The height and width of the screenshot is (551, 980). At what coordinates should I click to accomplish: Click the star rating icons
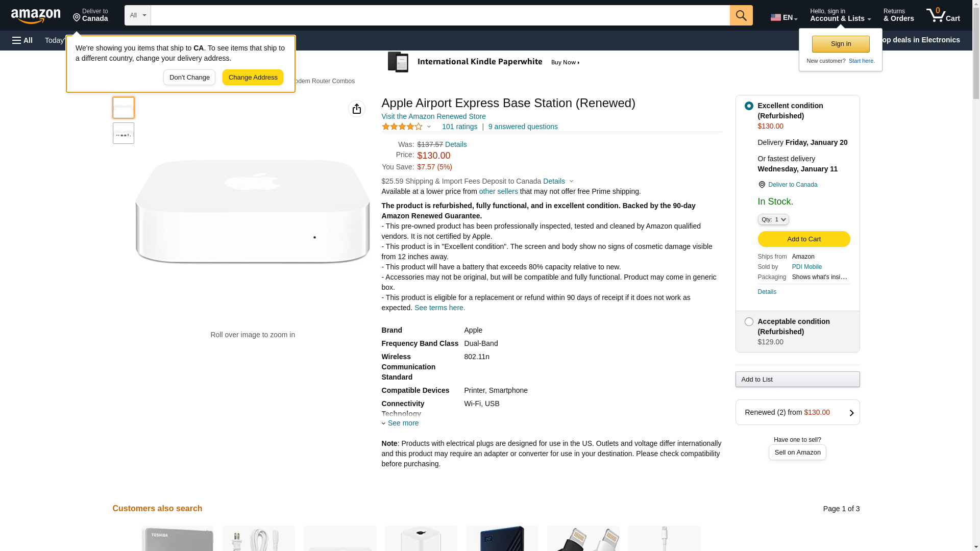click(x=402, y=127)
